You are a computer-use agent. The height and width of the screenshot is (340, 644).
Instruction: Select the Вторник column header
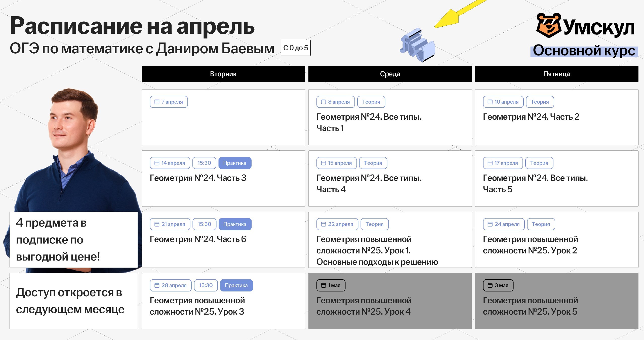click(x=223, y=74)
